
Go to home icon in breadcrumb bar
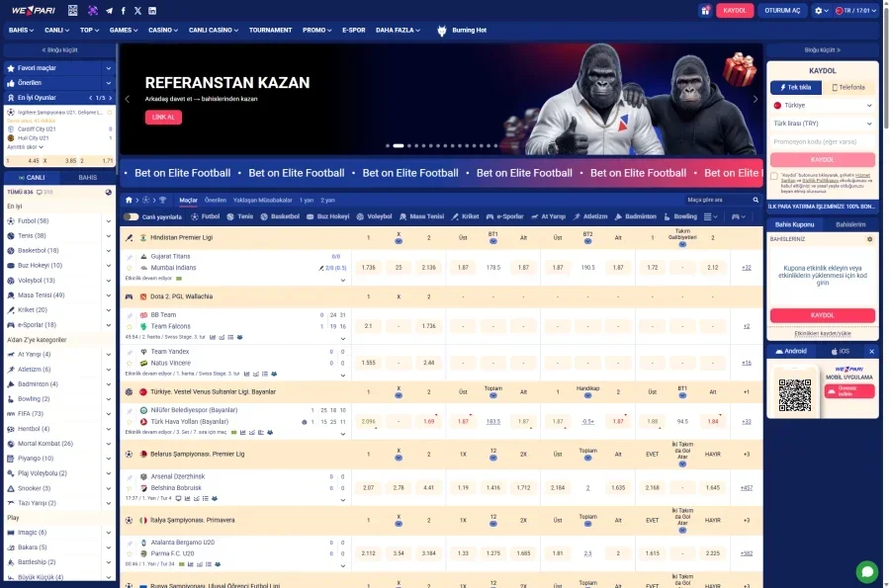(129, 201)
